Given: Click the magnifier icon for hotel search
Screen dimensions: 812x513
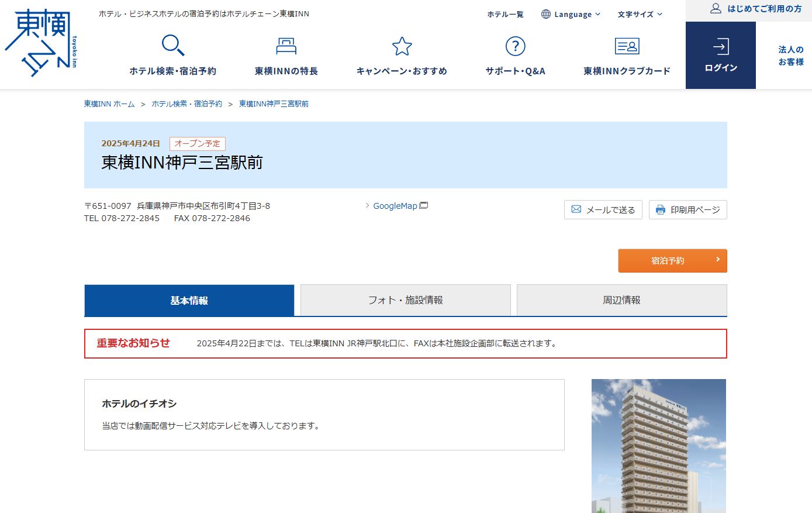Looking at the screenshot, I should pos(173,46).
